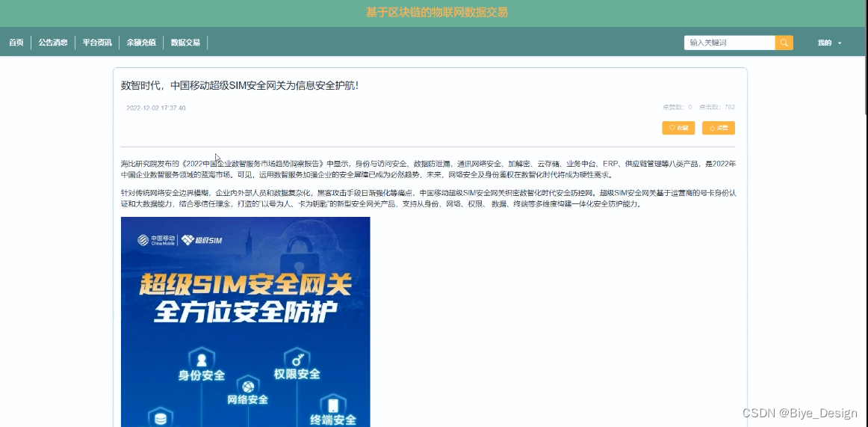This screenshot has height=427, width=868.
Task: Click the 收藏 (favorite) heart button
Action: tap(678, 128)
